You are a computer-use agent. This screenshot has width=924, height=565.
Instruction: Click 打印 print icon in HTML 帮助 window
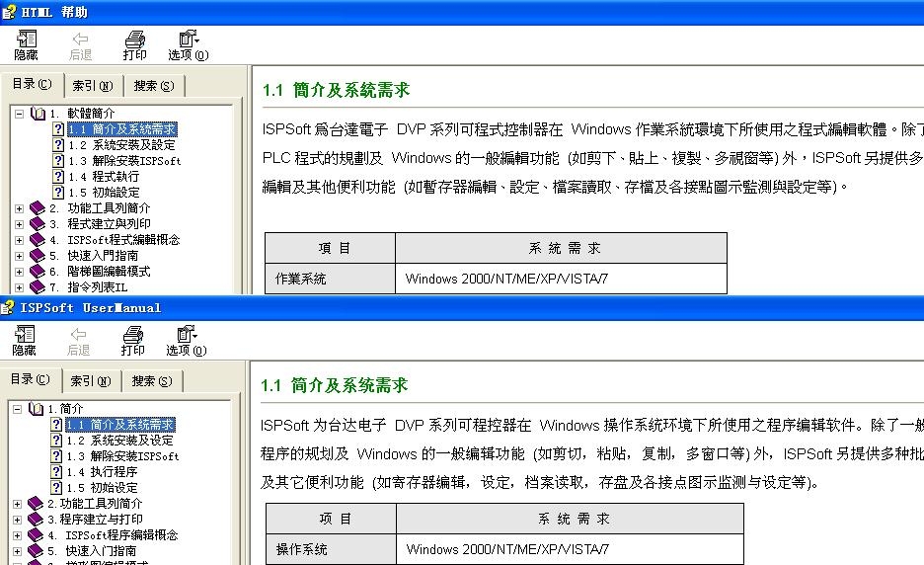(x=135, y=39)
